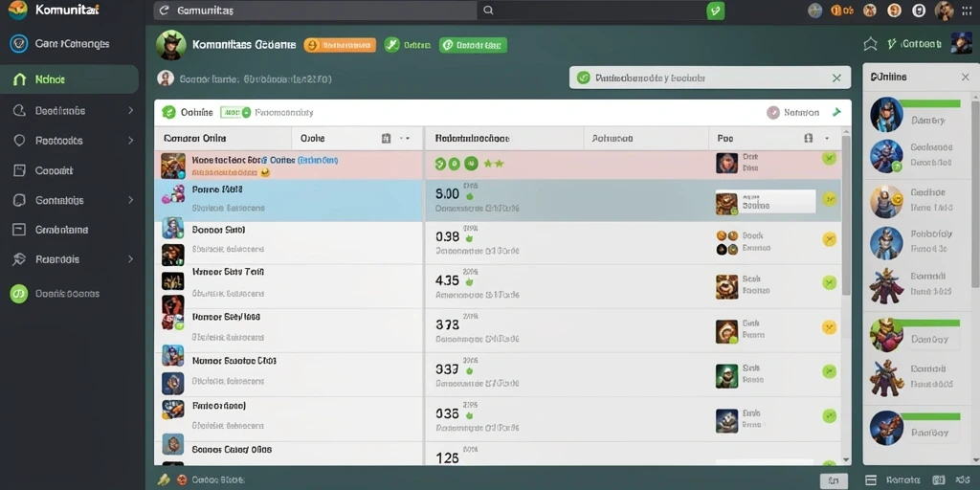Screen dimensions: 980x490
Task: Toggle the yellow status circle on the blue highlighted row
Action: 829,199
